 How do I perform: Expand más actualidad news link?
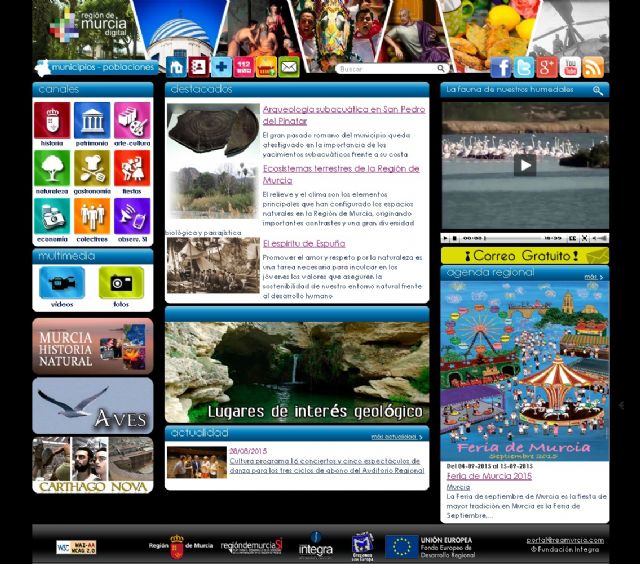pos(396,436)
